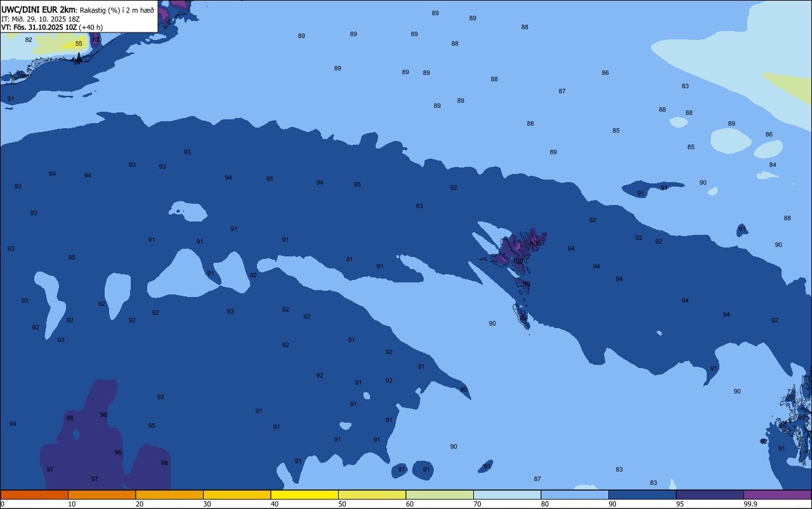Select the 95–99.9 indigo legend swatch
This screenshot has height=509, width=812.
(710, 494)
